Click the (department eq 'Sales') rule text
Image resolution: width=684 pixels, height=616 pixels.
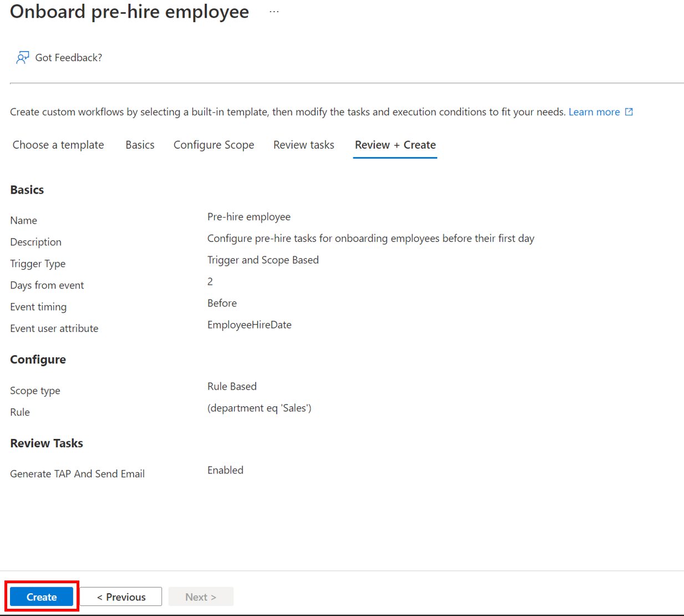tap(259, 408)
